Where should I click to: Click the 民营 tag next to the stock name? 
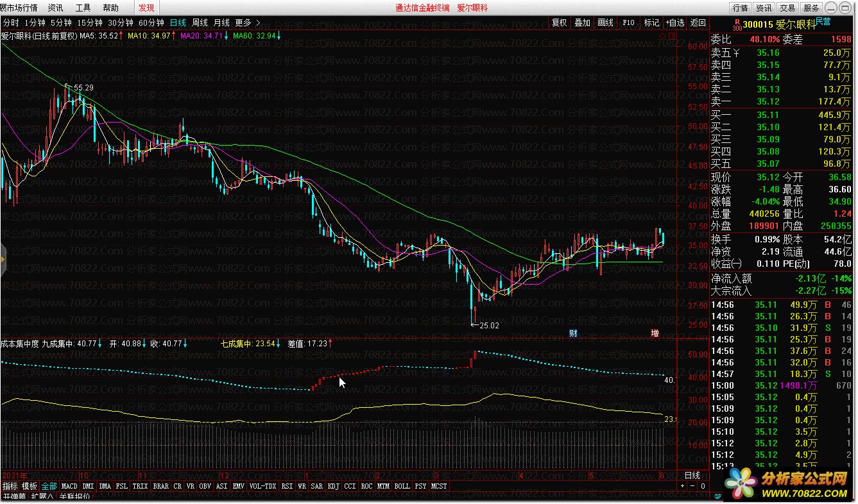click(x=823, y=22)
